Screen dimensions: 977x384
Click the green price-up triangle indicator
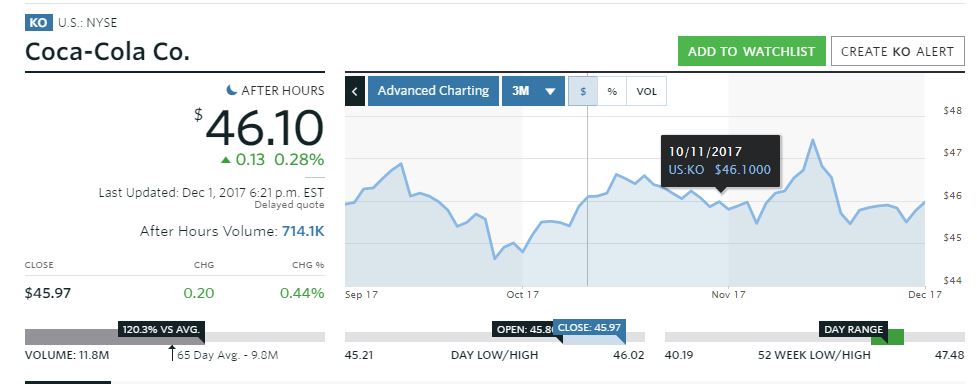click(226, 160)
